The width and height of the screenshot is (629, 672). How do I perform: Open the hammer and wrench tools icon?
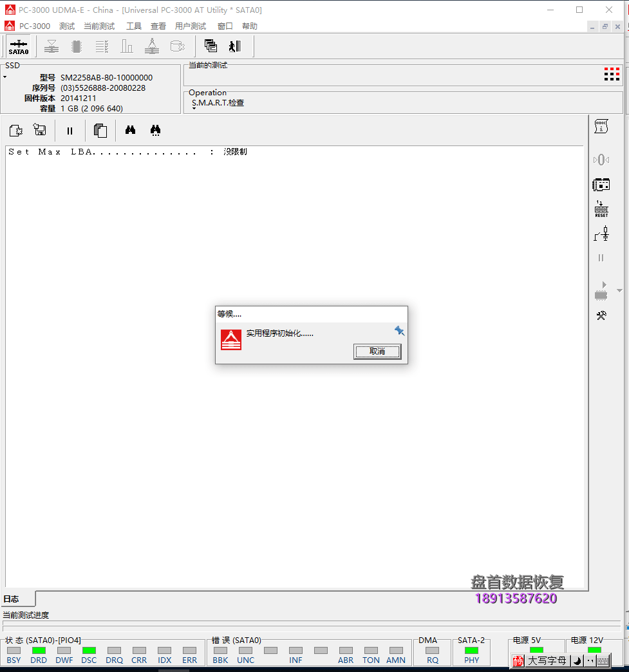601,316
